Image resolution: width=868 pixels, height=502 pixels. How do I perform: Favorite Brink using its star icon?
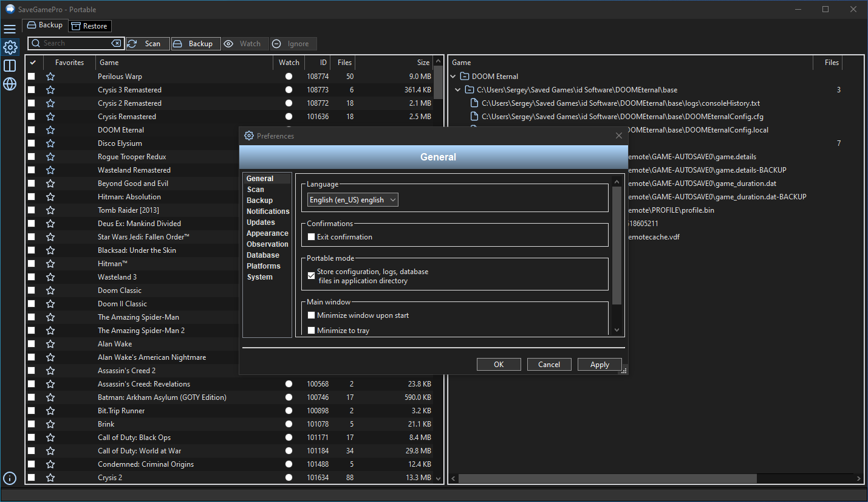[x=50, y=424]
